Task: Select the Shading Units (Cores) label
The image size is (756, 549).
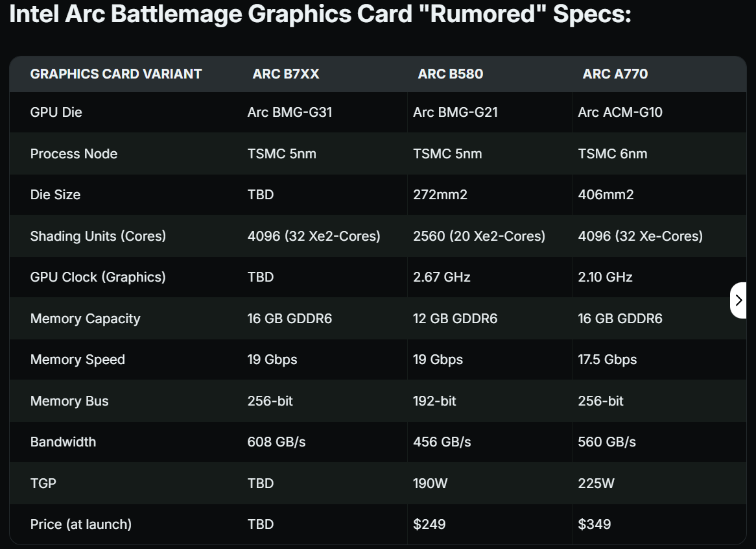Action: tap(98, 236)
